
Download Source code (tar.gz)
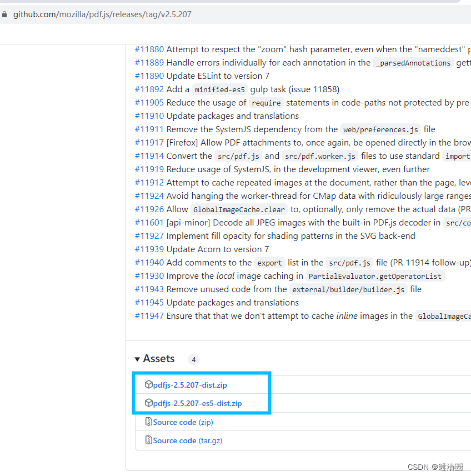tap(188, 440)
